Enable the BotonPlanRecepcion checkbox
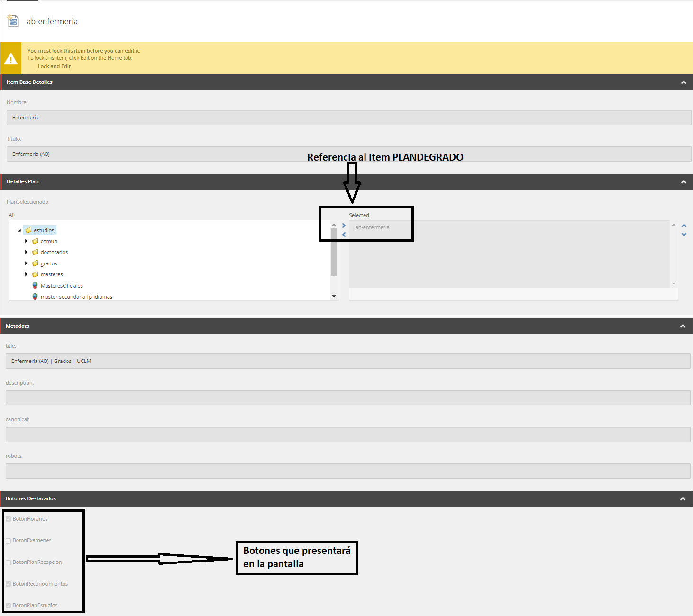This screenshot has width=693, height=616. tap(9, 562)
